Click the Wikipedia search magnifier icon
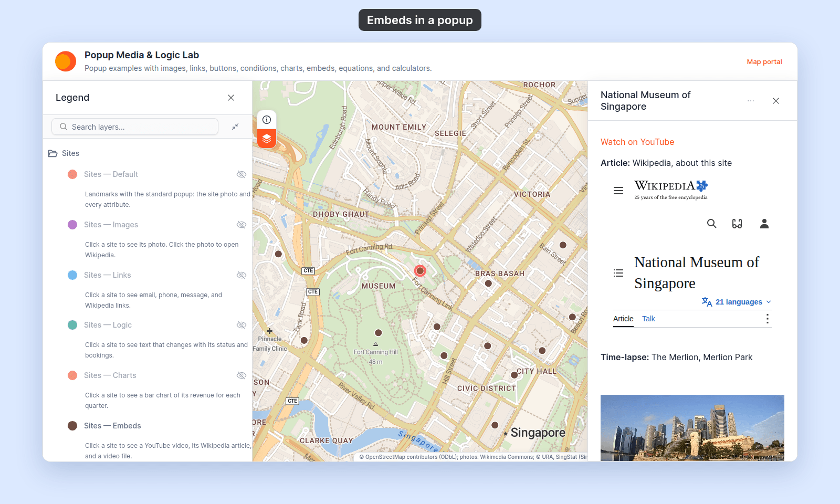 click(711, 224)
